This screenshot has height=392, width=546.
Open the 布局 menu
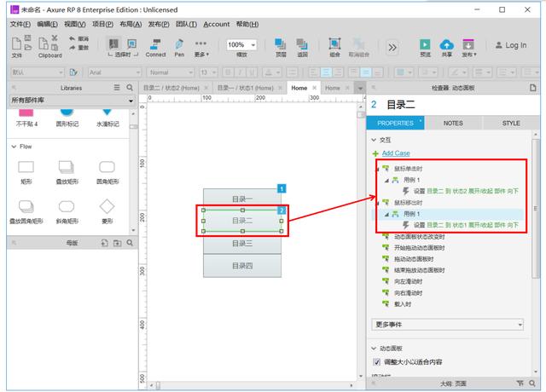[x=131, y=24]
